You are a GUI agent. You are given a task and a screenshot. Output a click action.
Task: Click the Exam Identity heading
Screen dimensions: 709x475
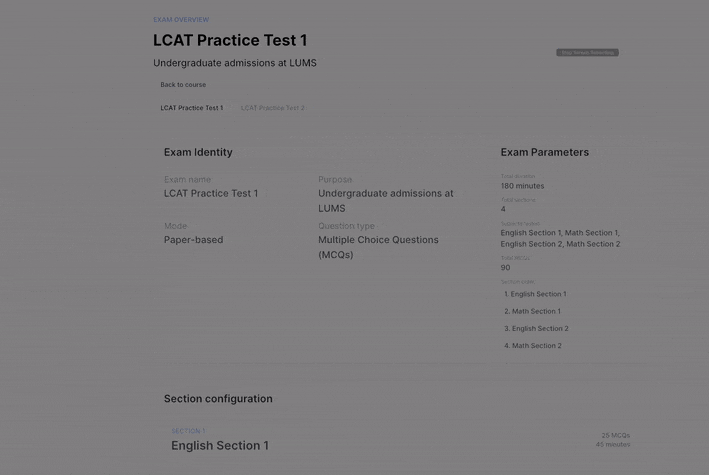(198, 153)
